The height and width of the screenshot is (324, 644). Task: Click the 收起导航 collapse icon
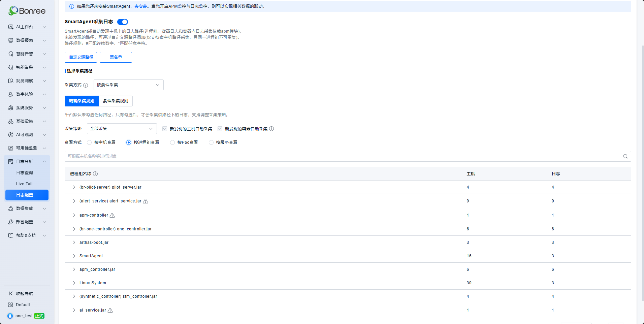coord(11,294)
